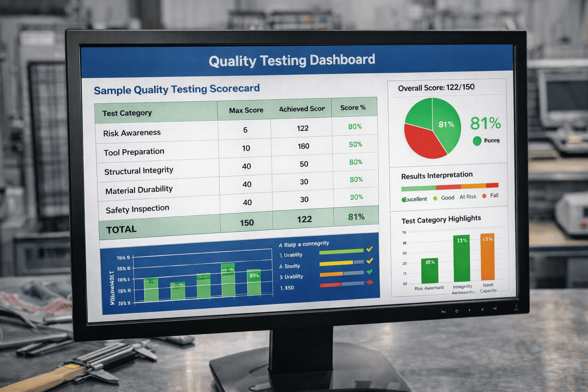Image resolution: width=588 pixels, height=392 pixels.
Task: Click the green Passed dot beside 81%
Action: point(477,141)
